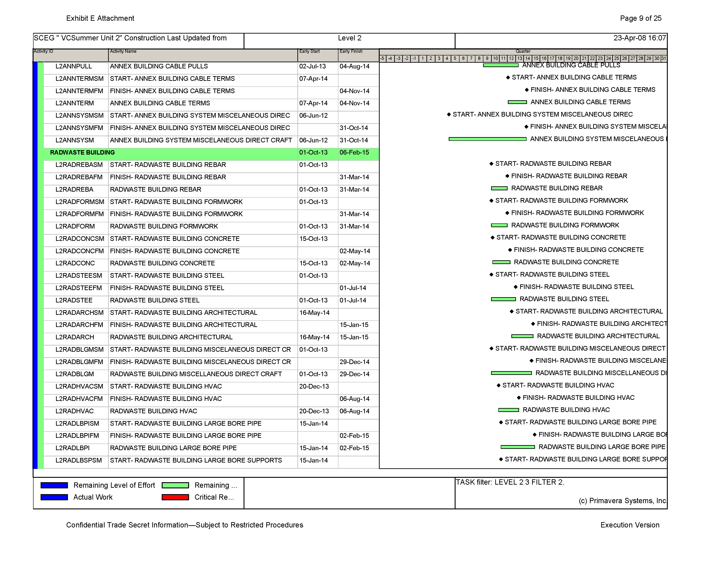The height and width of the screenshot is (563, 728).
Task: Click the red Critical Re... legend swatch
Action: pos(175,497)
